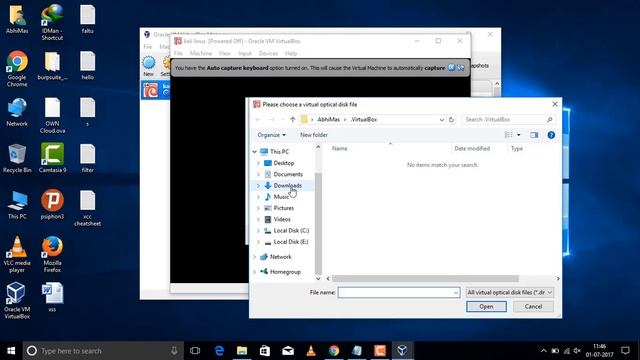The width and height of the screenshot is (640, 360).
Task: Select the filter file on desktop
Action: tap(87, 158)
